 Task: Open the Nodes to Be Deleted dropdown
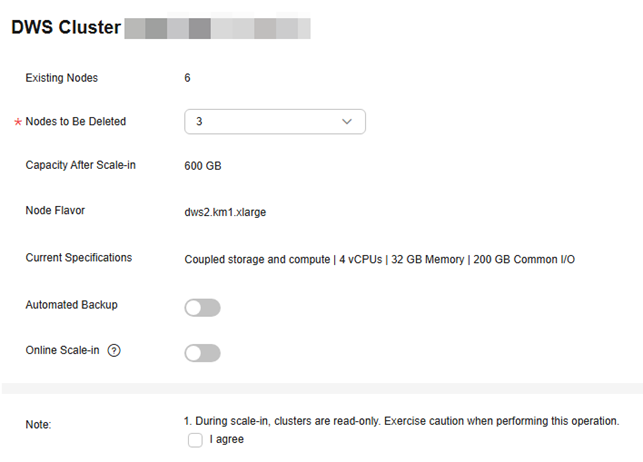(x=275, y=121)
